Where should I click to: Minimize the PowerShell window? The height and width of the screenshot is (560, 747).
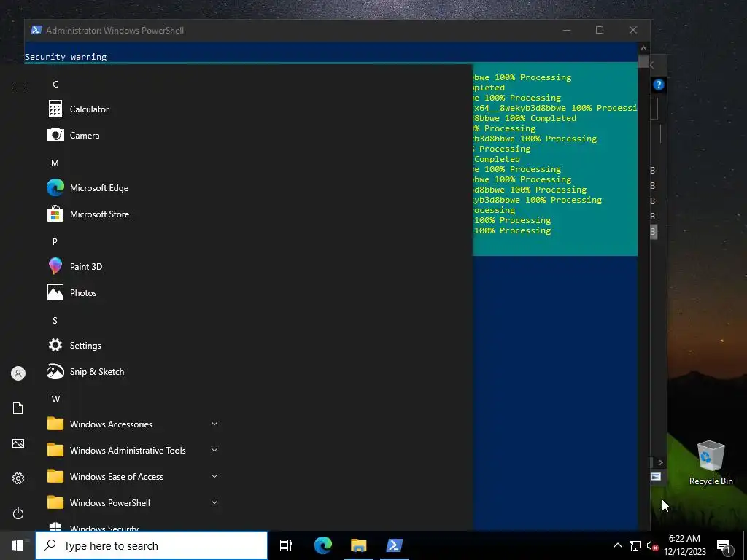[566, 30]
